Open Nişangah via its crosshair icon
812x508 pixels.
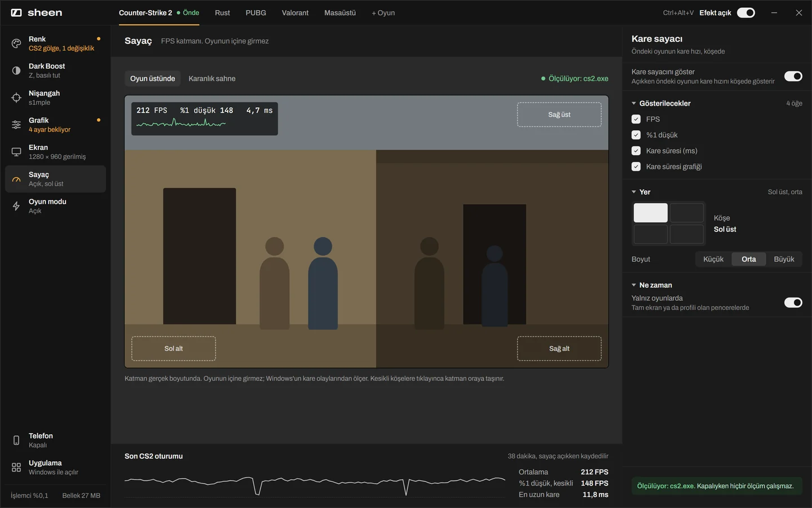click(x=16, y=98)
